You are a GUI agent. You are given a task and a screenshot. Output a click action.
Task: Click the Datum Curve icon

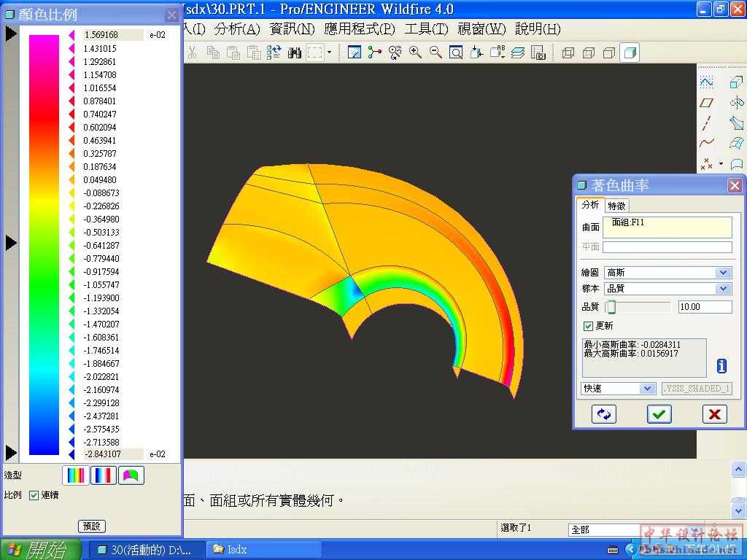tap(706, 143)
